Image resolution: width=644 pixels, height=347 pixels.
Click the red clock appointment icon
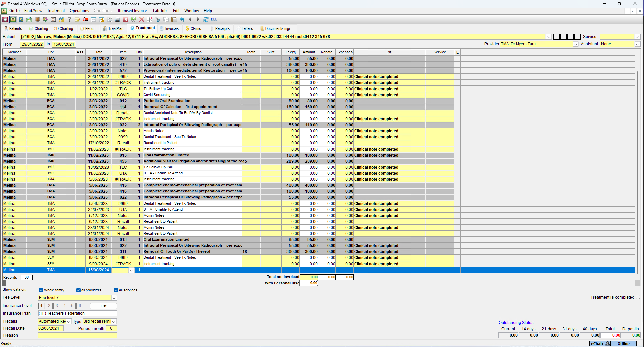(x=5, y=20)
